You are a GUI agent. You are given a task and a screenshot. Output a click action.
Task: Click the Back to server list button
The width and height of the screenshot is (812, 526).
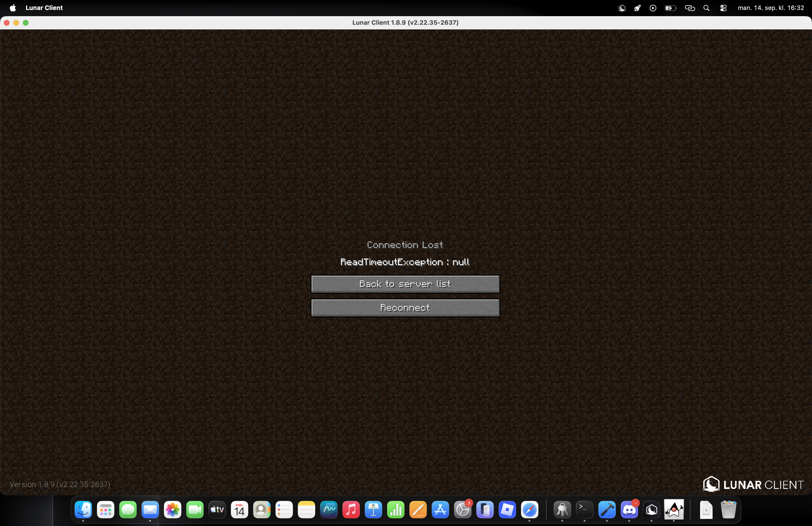tap(405, 284)
